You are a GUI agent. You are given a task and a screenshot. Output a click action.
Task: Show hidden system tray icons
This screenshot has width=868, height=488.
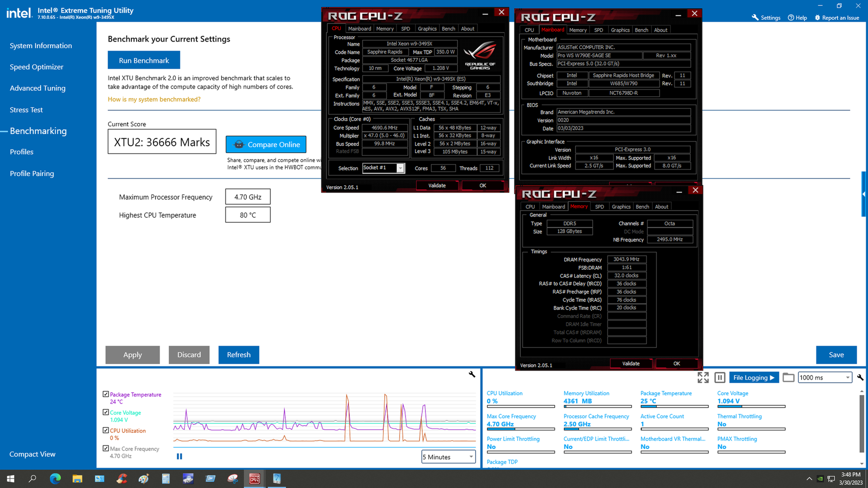(809, 479)
